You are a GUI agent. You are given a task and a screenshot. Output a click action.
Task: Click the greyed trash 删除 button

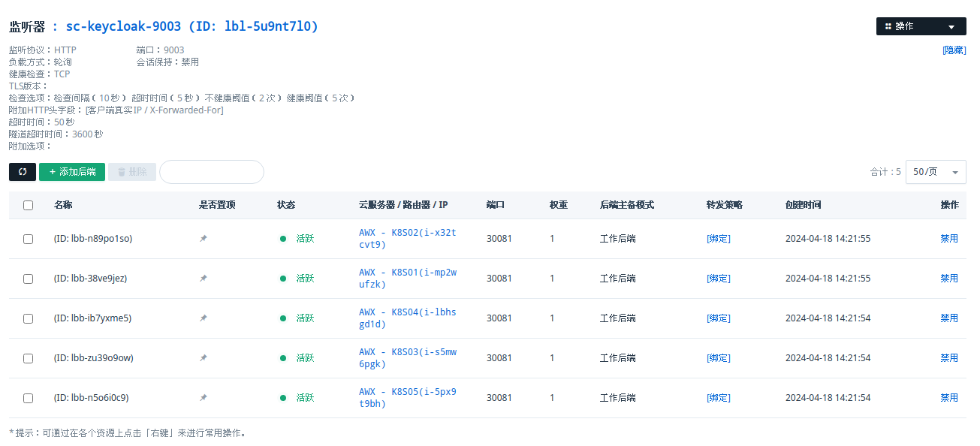tap(132, 172)
